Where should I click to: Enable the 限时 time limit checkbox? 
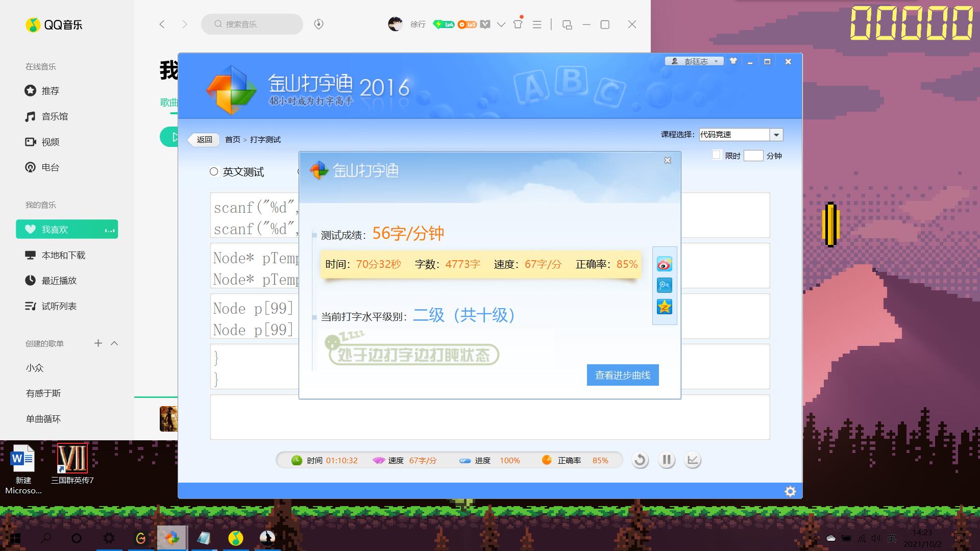point(716,155)
